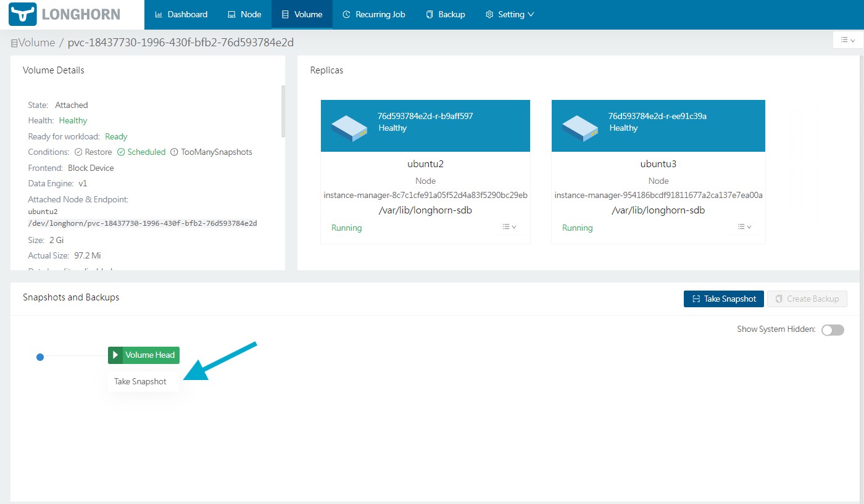This screenshot has height=504, width=864.
Task: Switch to the Volume tab
Action: coord(302,14)
